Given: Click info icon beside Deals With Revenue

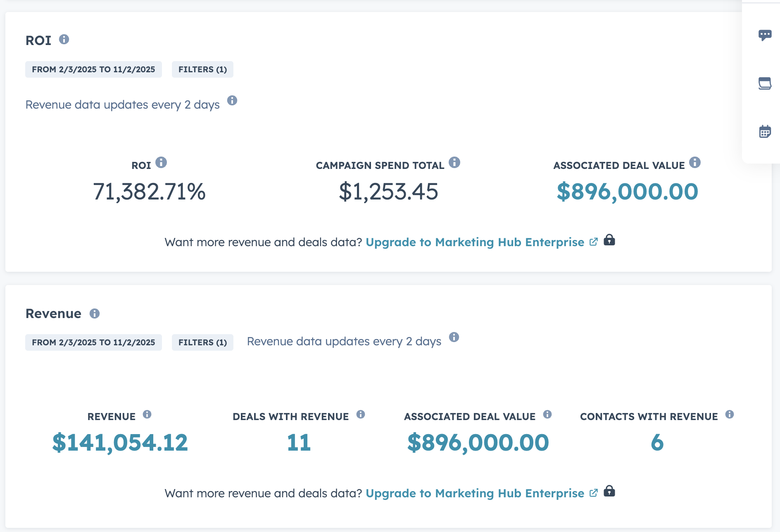Looking at the screenshot, I should click(x=361, y=414).
